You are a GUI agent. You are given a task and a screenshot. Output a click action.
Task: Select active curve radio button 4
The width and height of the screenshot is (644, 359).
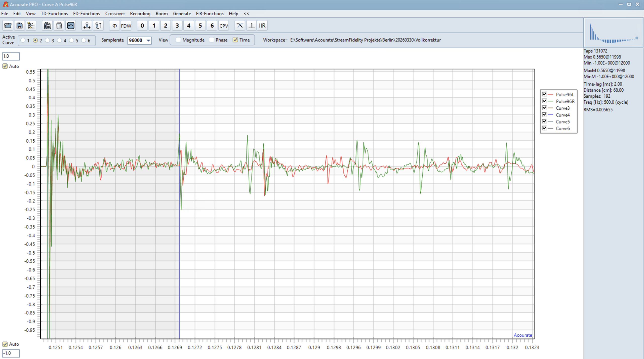pos(60,41)
